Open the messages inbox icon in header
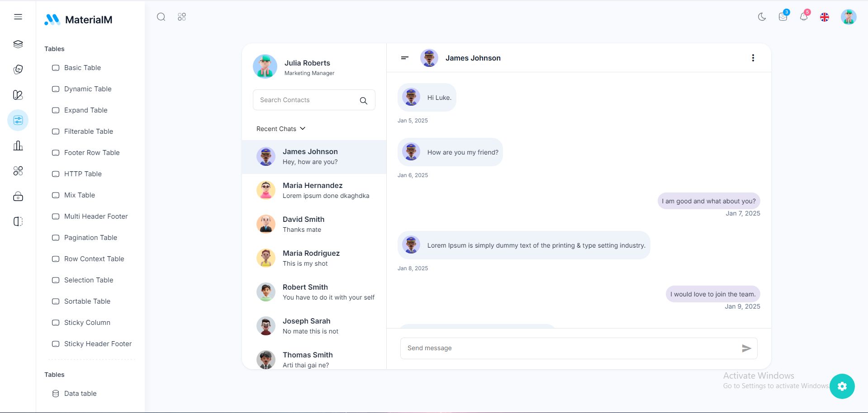The width and height of the screenshot is (868, 413). click(x=783, y=17)
